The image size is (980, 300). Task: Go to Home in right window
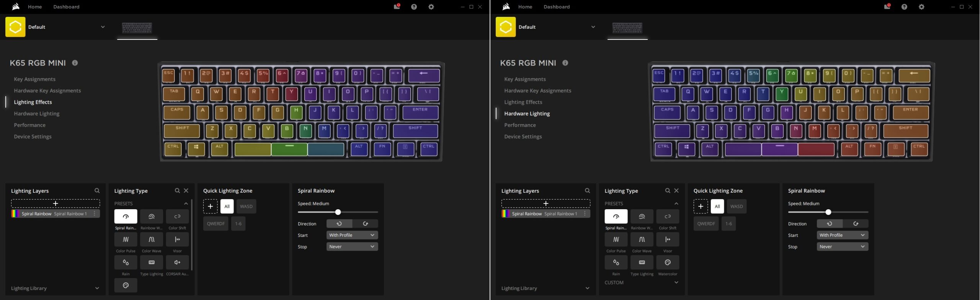(525, 7)
